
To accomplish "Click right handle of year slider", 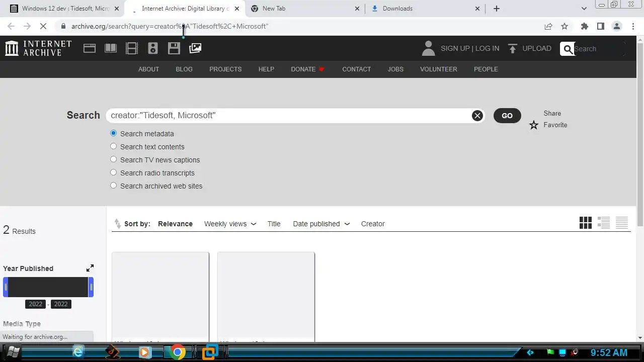I will [91, 287].
